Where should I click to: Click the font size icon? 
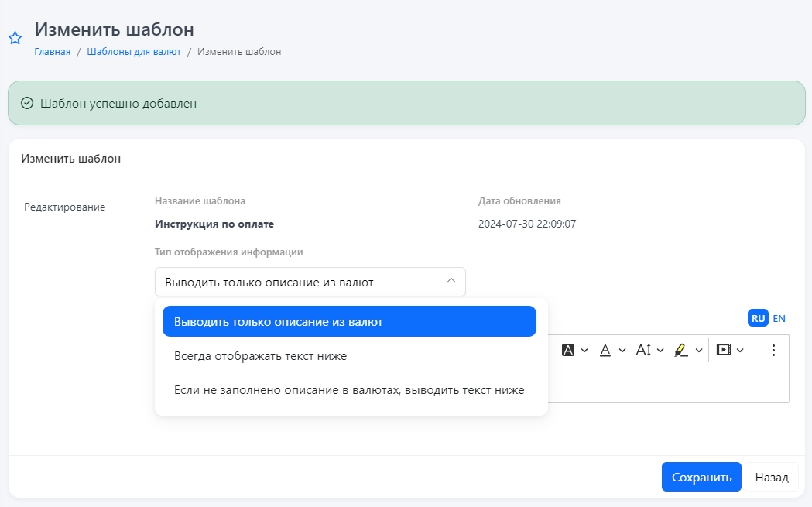click(643, 350)
